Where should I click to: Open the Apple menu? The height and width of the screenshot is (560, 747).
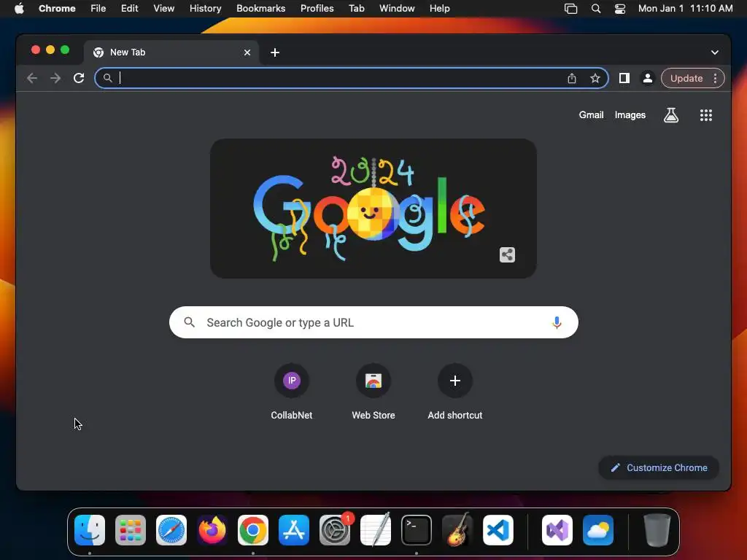click(19, 9)
